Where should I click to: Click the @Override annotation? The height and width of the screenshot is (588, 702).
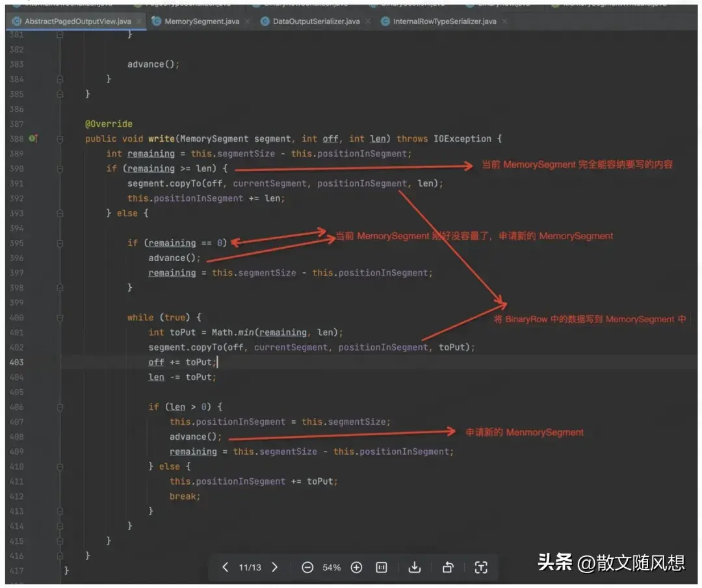point(109,124)
